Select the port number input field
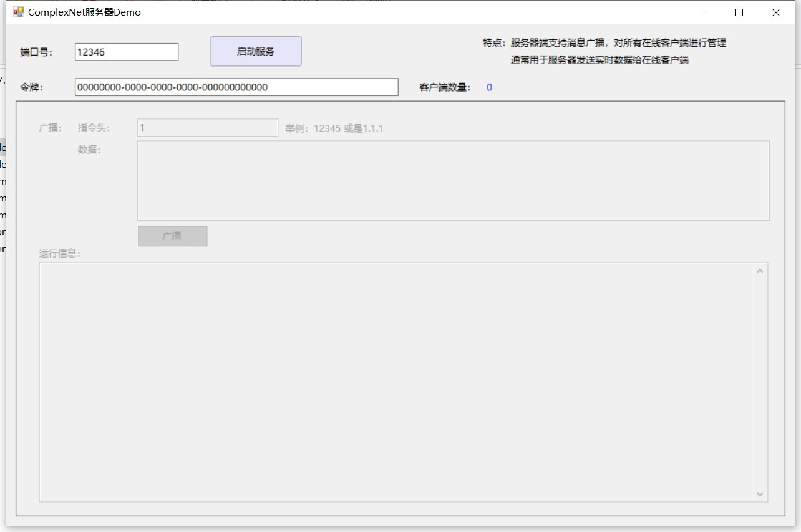Viewport: 801px width, 532px height. [x=125, y=52]
